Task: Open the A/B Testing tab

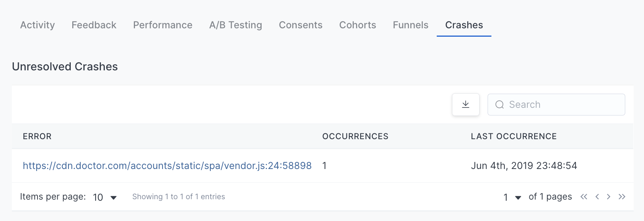Action: coord(236,25)
